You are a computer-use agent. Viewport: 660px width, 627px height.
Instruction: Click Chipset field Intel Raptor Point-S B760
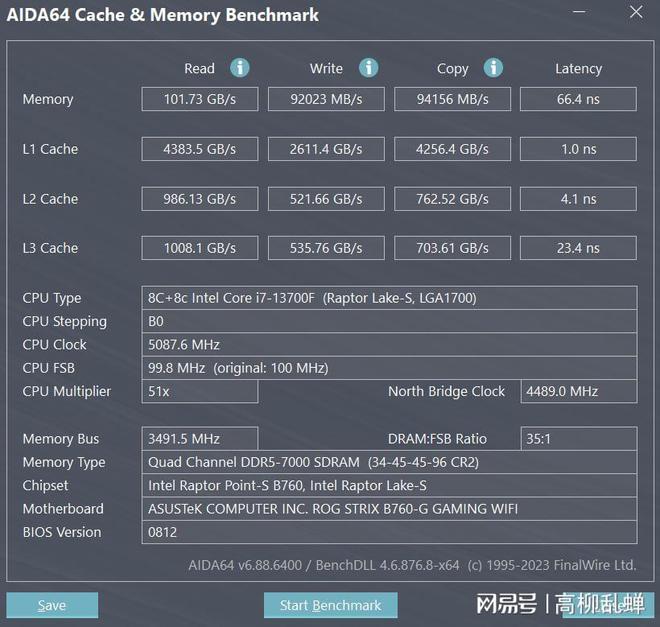pos(389,486)
